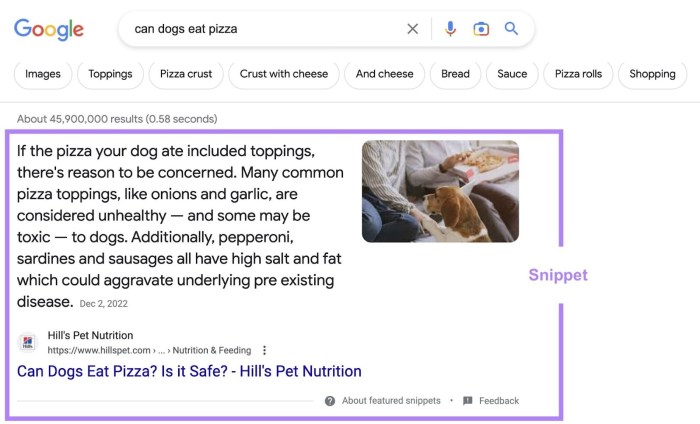
Task: Filter results by Pizza crust
Action: 186,74
